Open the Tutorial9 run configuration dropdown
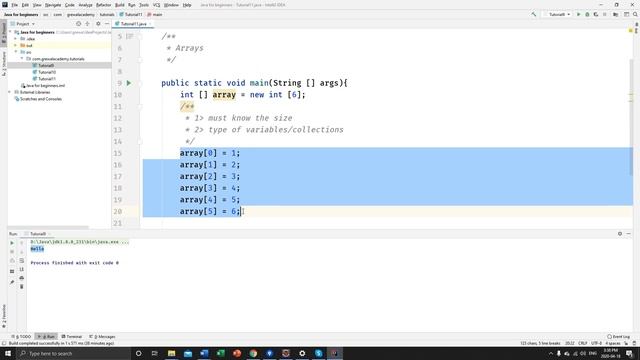This screenshot has height=360, width=640. 558,14
